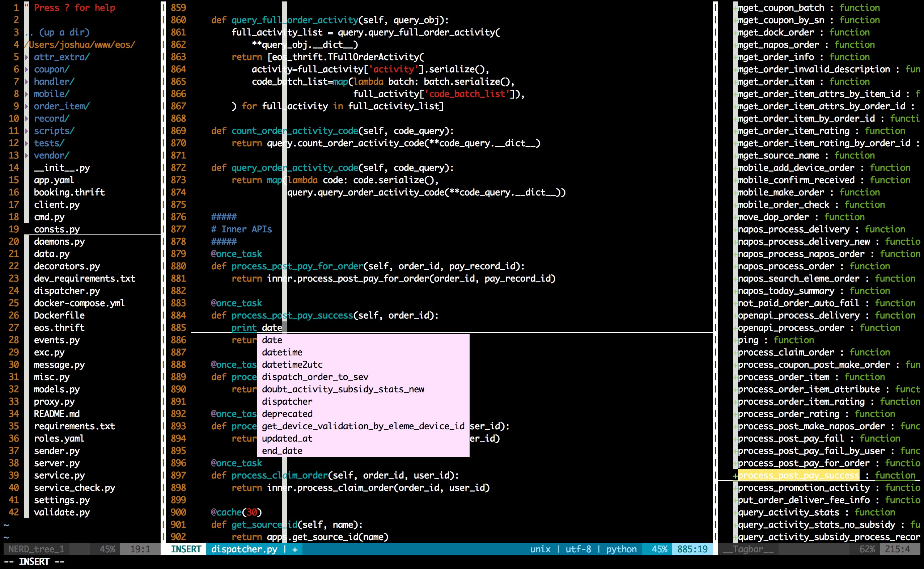Viewport: 924px width, 569px height.
Task: Click plus marker next to ping function
Action: (x=735, y=340)
